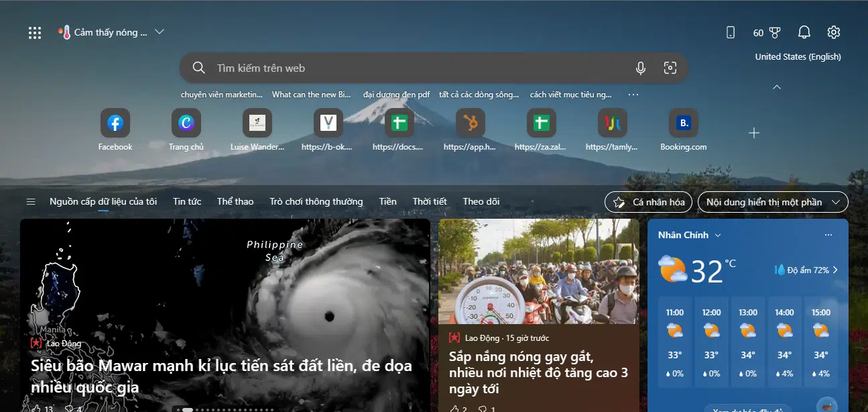The width and height of the screenshot is (868, 412).
Task: Open 'Sắp nắng nóng gay gắt' article
Action: click(538, 372)
